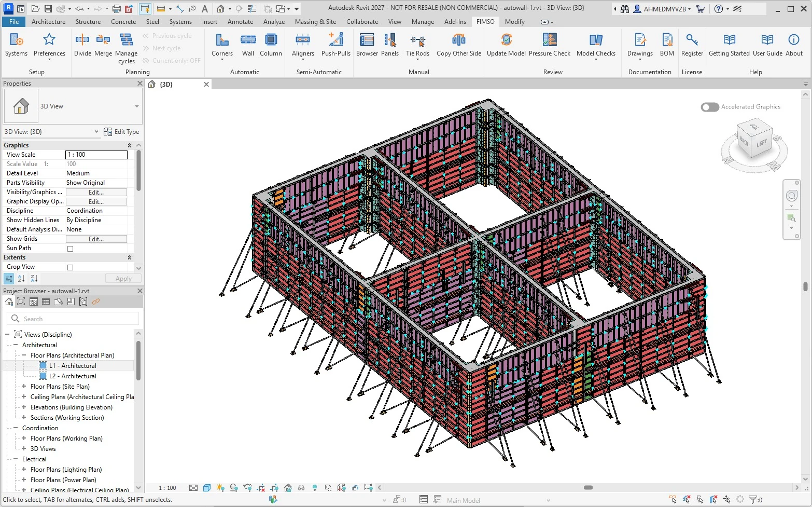
Task: Switch to the Architecture ribbon tab
Action: click(48, 22)
